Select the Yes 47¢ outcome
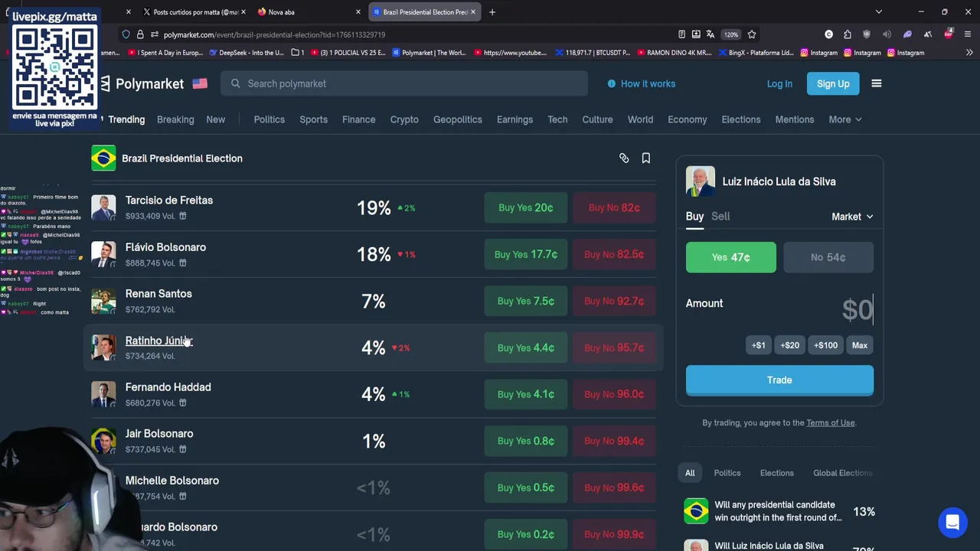Viewport: 980px width, 551px height. point(730,257)
